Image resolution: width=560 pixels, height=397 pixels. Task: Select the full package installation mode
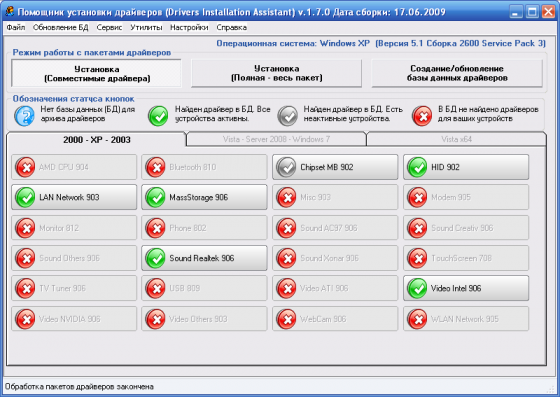coord(276,73)
